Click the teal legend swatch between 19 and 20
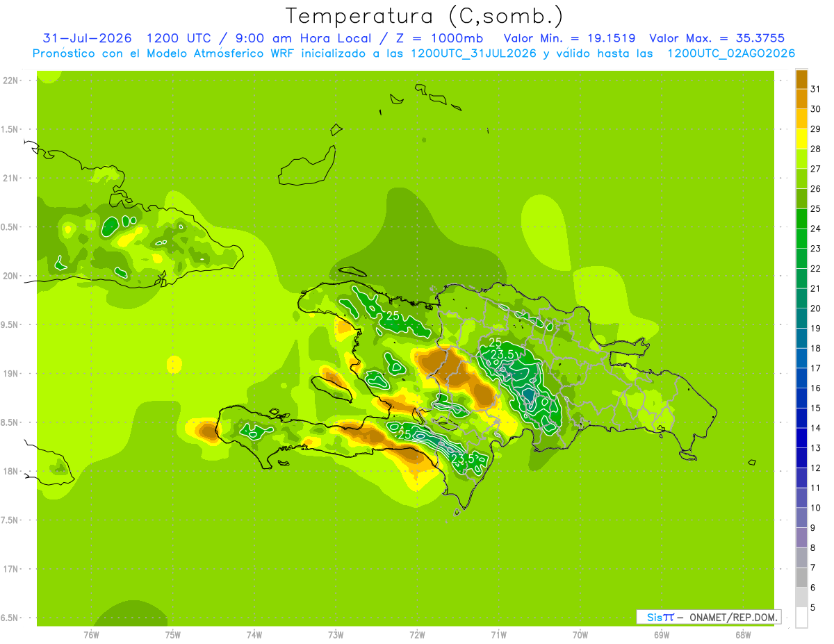The width and height of the screenshot is (834, 644). click(802, 318)
